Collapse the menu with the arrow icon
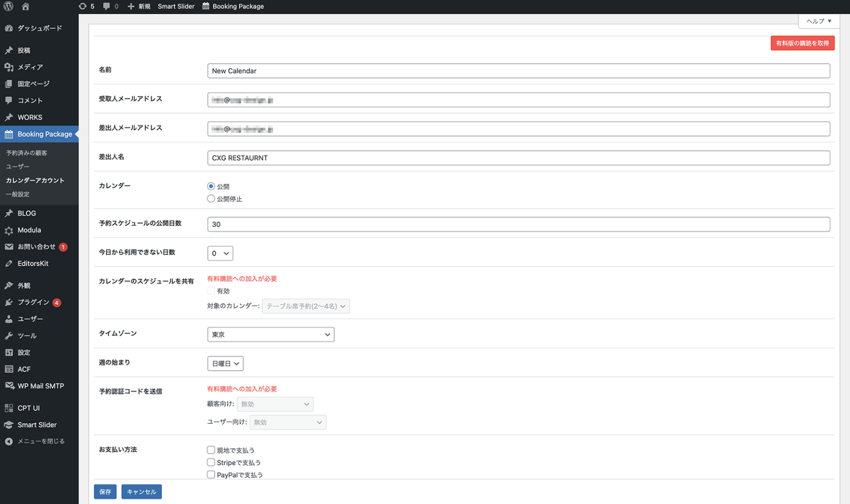Image resolution: width=850 pixels, height=504 pixels. (9, 441)
